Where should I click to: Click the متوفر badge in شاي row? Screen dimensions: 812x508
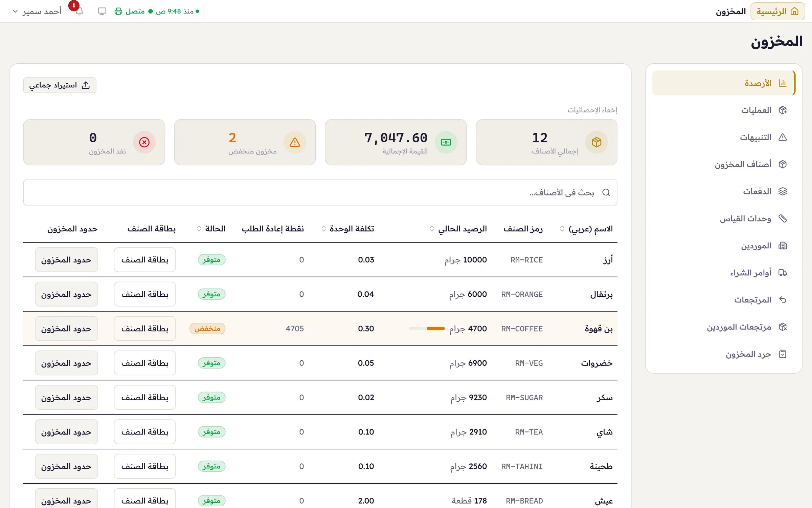tap(211, 432)
